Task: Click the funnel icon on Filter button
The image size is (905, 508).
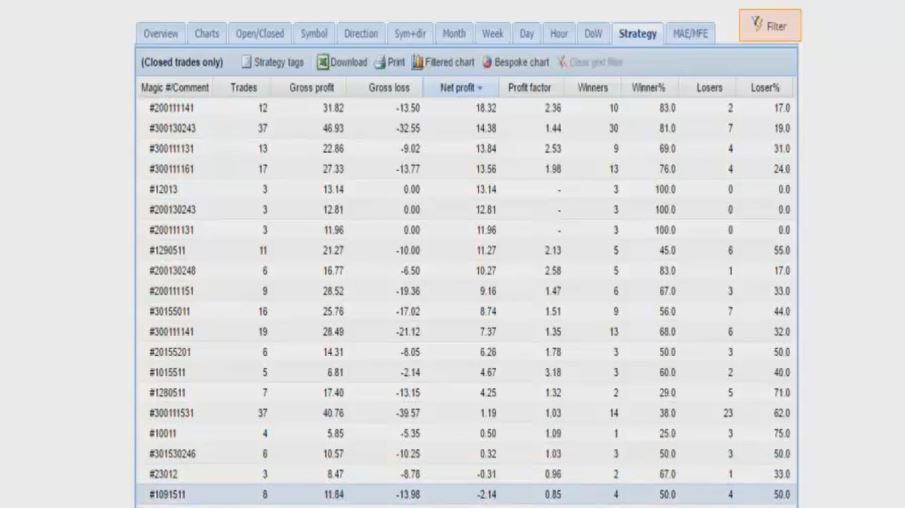Action: pos(757,24)
